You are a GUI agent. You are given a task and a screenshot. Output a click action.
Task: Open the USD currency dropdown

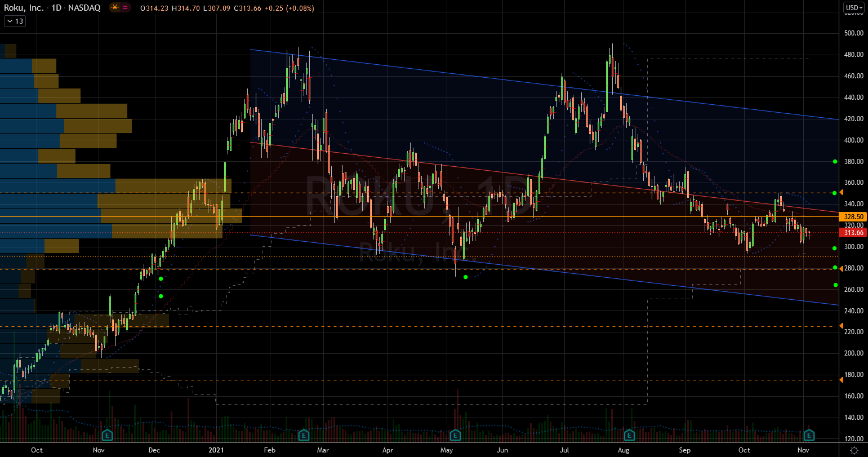pyautogui.click(x=853, y=8)
